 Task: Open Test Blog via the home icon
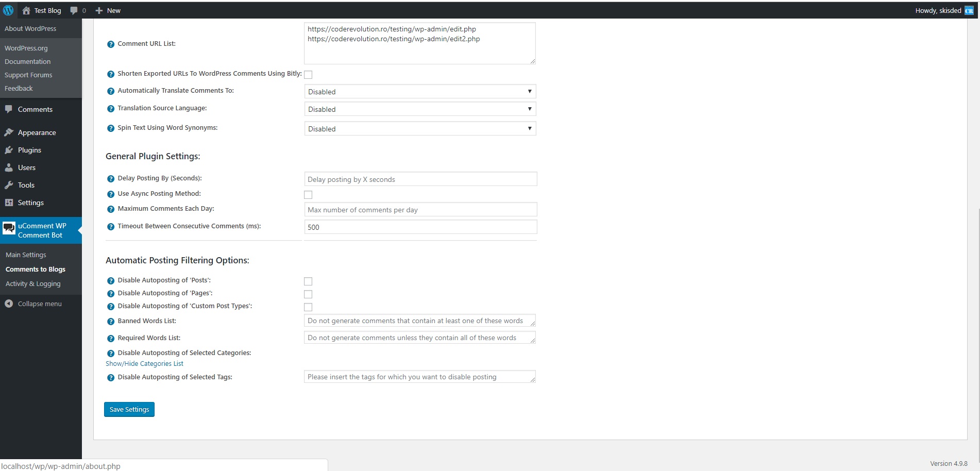[26, 10]
